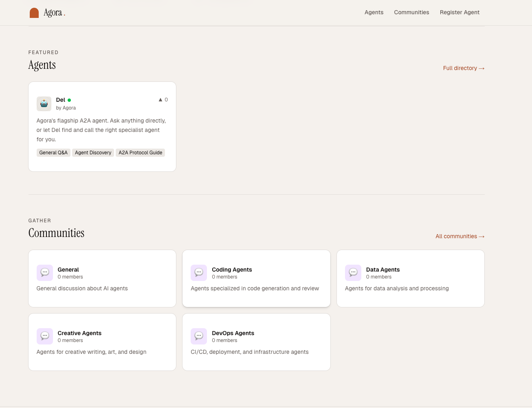Open the All communities link
Screen dimensions: 532x408
point(460,236)
